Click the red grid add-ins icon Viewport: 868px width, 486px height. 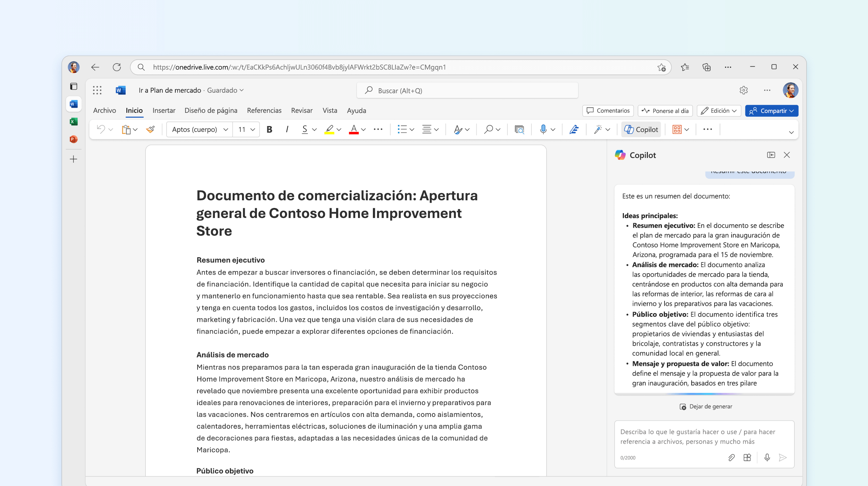point(677,129)
